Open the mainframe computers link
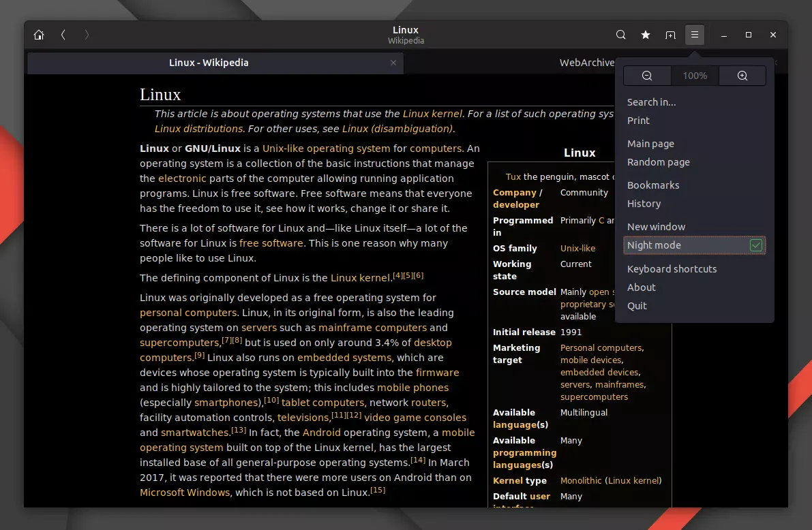 click(373, 328)
